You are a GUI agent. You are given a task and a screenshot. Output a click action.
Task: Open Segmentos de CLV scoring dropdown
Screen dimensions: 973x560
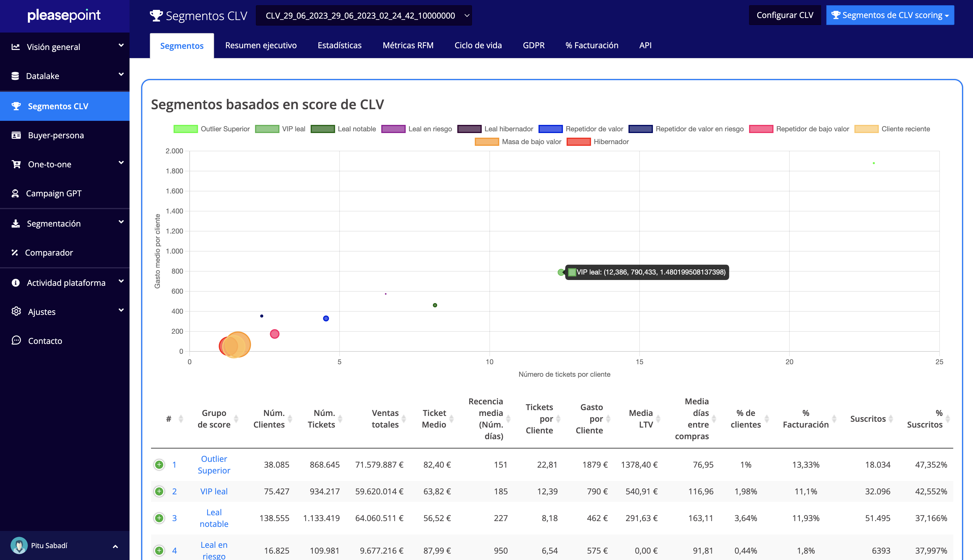point(890,15)
